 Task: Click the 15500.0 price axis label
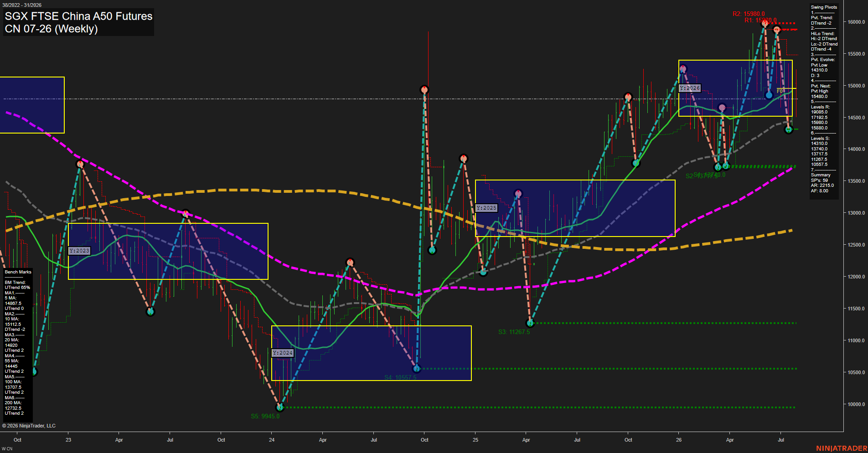[856, 54]
